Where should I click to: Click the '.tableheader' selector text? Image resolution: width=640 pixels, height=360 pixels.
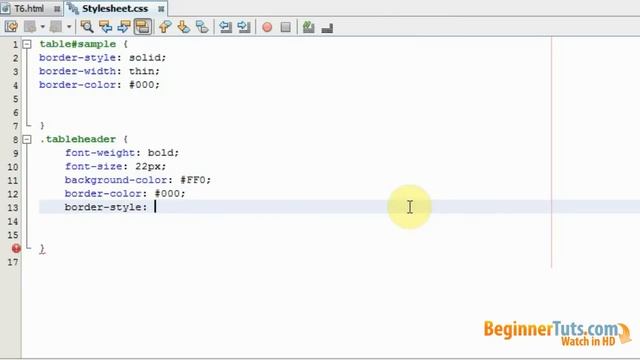(78, 139)
